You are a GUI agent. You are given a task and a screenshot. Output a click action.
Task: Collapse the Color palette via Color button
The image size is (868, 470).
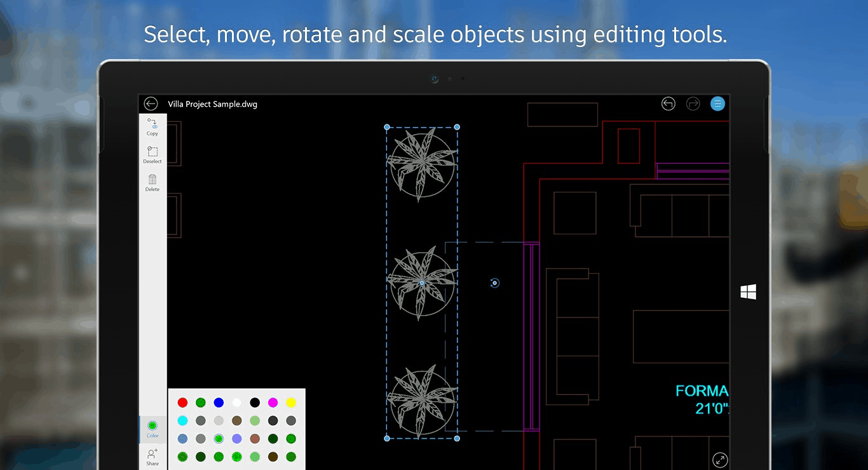pyautogui.click(x=153, y=429)
